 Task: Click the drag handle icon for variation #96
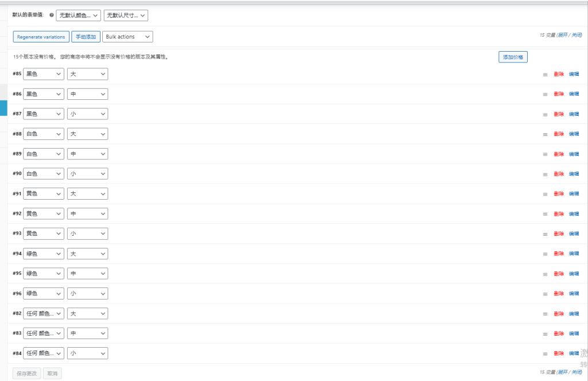(x=545, y=294)
